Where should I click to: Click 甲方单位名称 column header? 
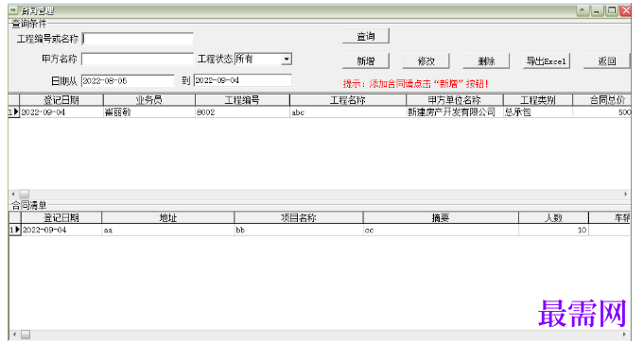pyautogui.click(x=455, y=100)
